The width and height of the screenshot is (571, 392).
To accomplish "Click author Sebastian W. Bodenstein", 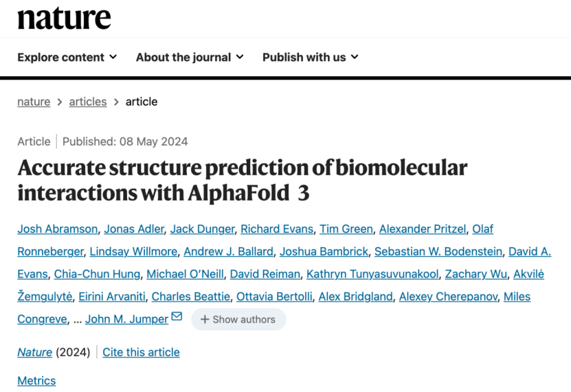I will click(438, 251).
